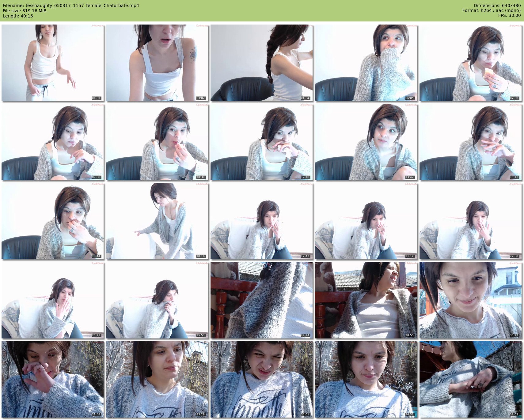The image size is (524, 420).
Task: Click the frame timestamped 18:16
Action: pyautogui.click(x=157, y=221)
